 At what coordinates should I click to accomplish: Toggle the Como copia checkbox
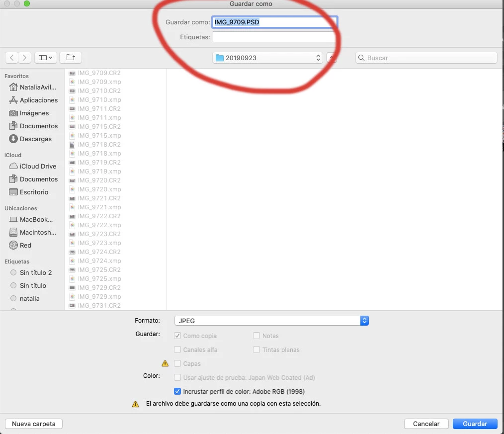(x=177, y=336)
